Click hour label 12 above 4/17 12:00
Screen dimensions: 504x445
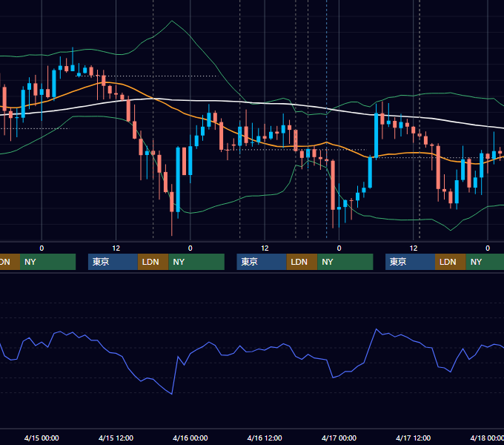tap(414, 248)
